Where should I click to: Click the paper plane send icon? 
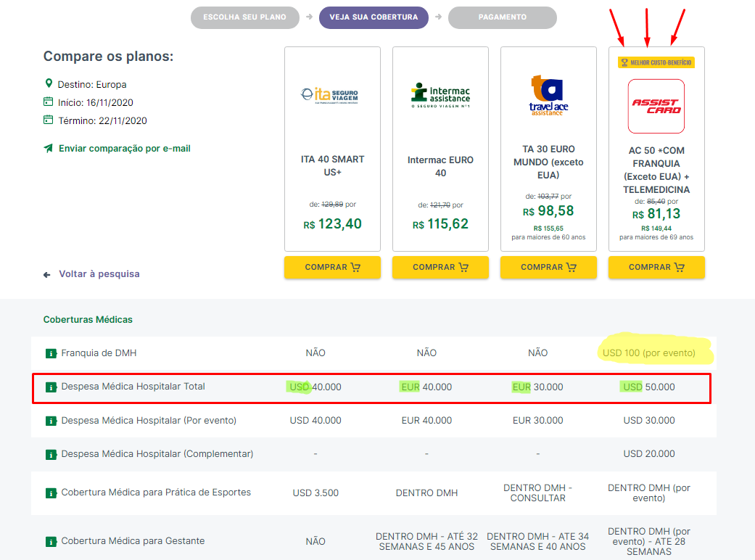tap(48, 148)
